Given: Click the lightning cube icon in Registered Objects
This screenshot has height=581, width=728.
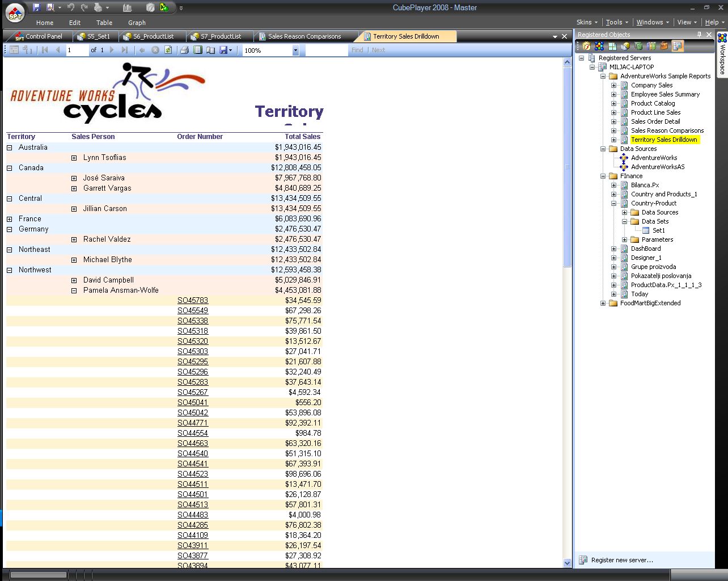Looking at the screenshot, I should [586, 46].
